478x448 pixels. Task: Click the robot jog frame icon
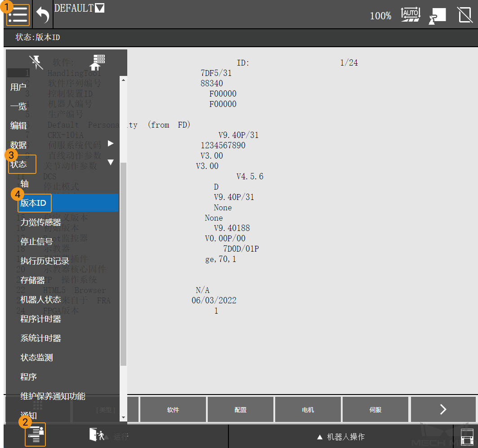(x=437, y=16)
